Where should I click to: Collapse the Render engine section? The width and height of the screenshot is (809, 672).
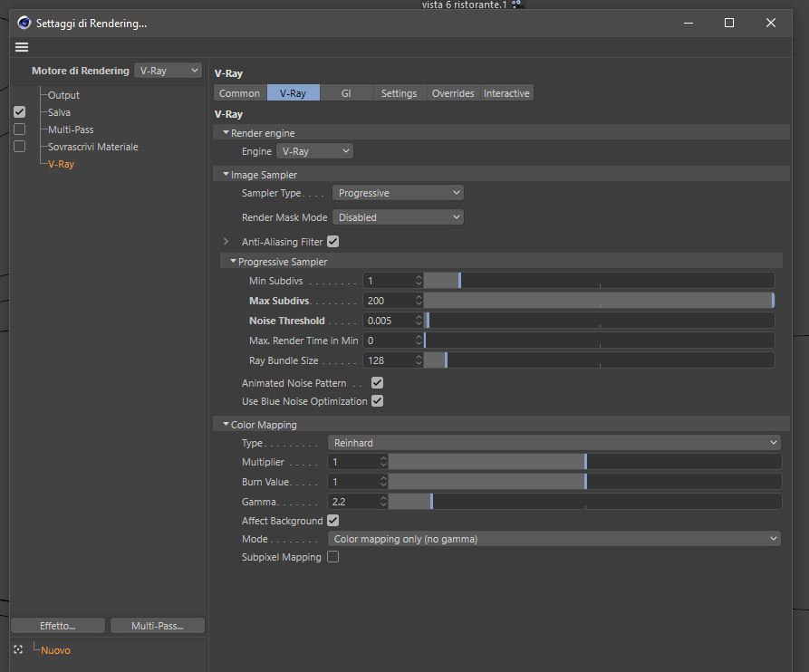[226, 132]
